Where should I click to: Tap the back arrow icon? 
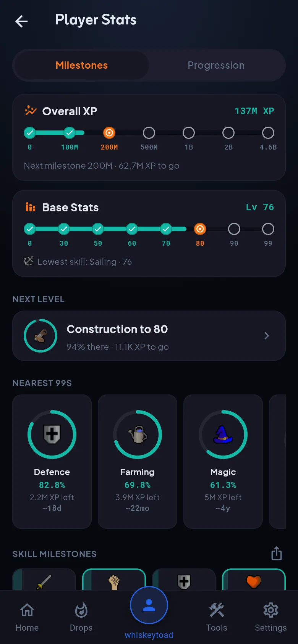point(21,21)
